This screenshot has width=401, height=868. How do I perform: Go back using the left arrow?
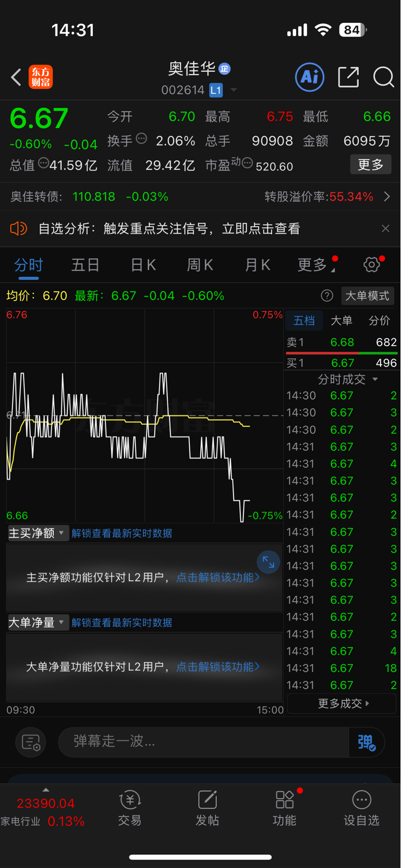(16, 77)
